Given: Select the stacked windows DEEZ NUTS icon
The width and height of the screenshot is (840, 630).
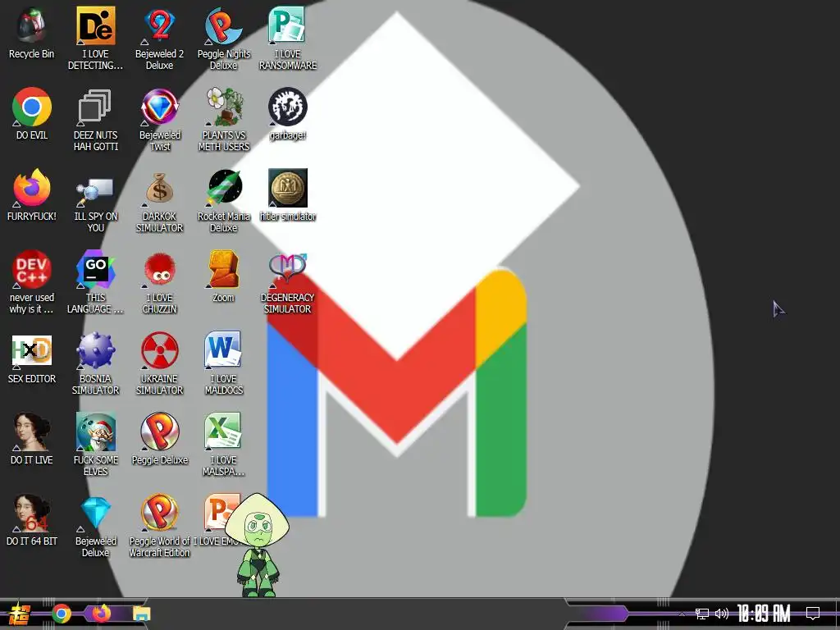Looking at the screenshot, I should tap(95, 107).
